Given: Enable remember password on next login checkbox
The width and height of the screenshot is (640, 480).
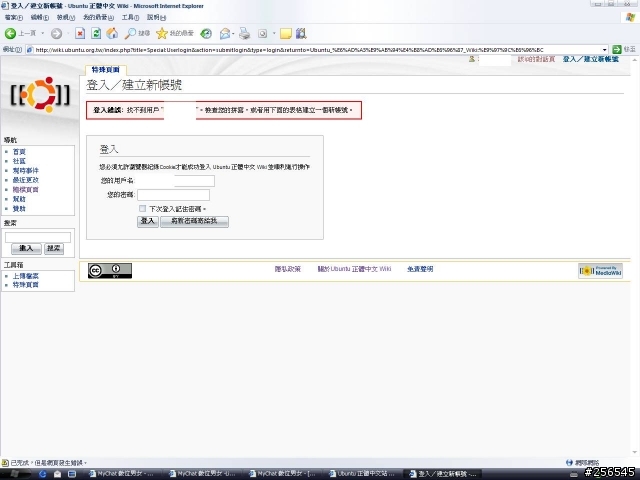Looking at the screenshot, I should click(x=142, y=209).
